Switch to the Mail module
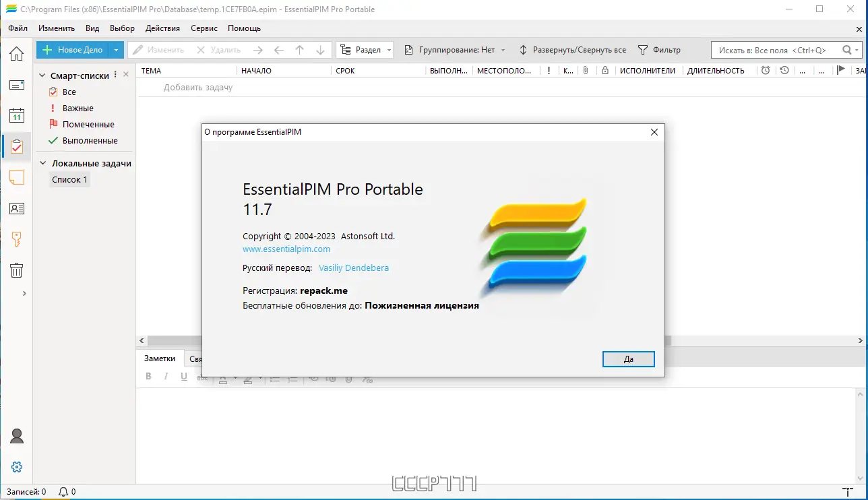 pos(16,85)
